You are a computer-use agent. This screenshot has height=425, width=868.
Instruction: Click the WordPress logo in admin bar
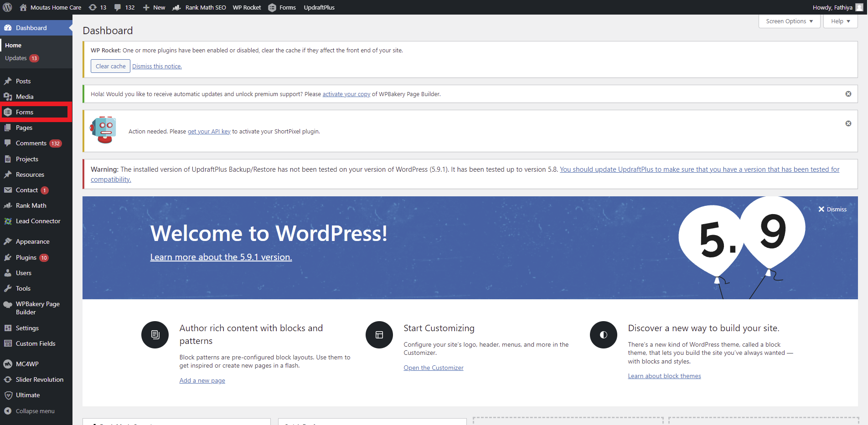tap(7, 7)
